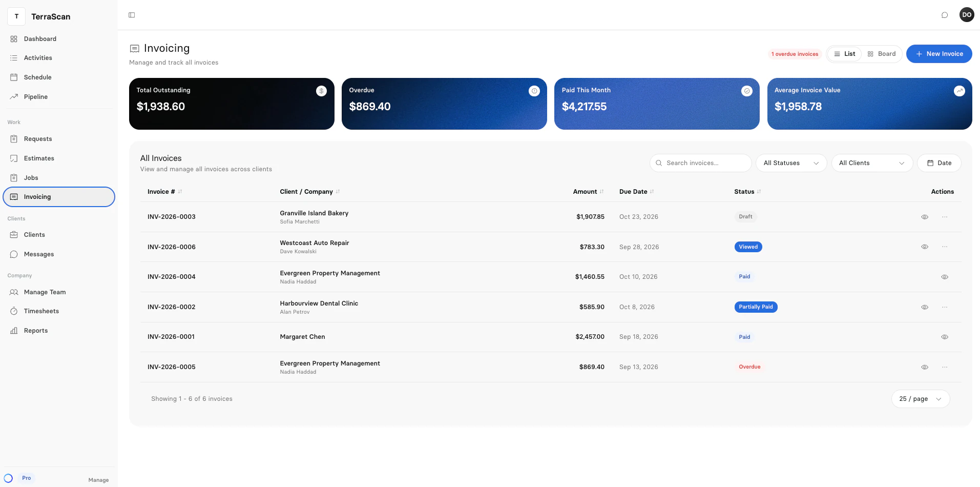This screenshot has width=980, height=487.
Task: Open more actions for INV-2026-0002
Action: (945, 307)
